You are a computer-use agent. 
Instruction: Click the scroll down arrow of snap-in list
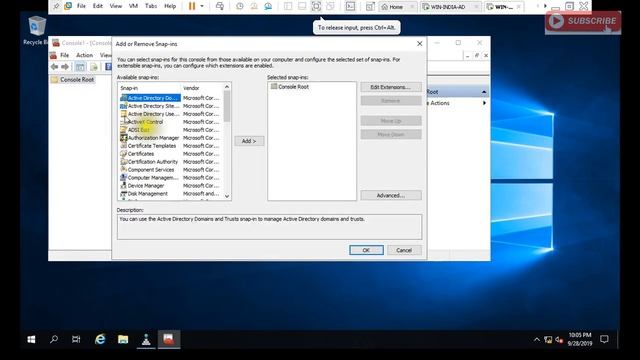click(x=227, y=196)
